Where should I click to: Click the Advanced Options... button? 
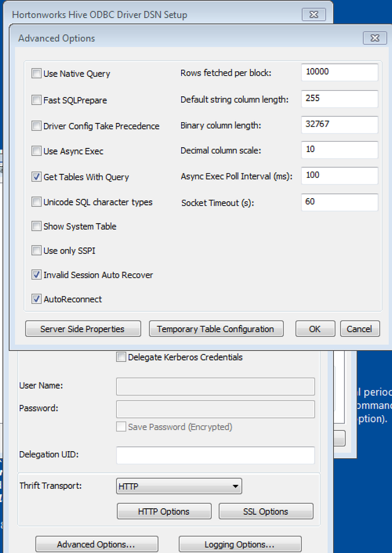point(96,544)
